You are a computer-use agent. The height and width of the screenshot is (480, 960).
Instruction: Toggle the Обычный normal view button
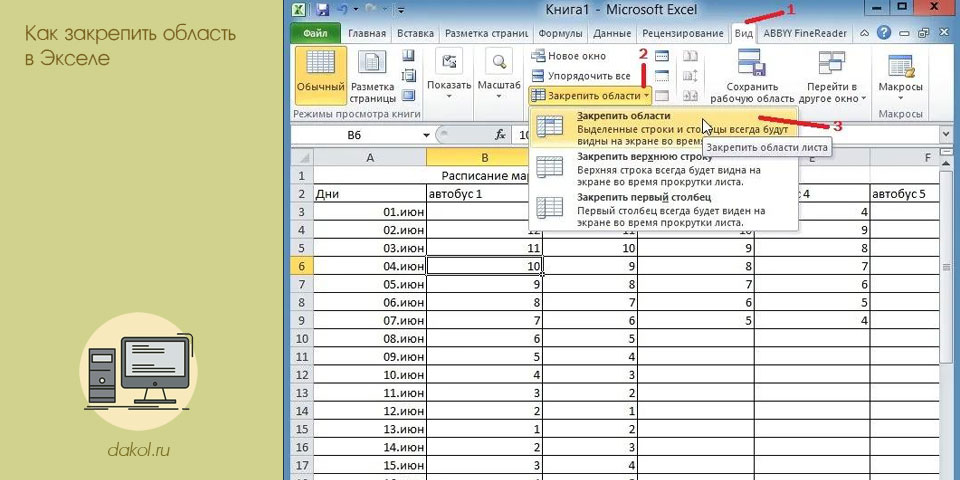click(x=321, y=77)
